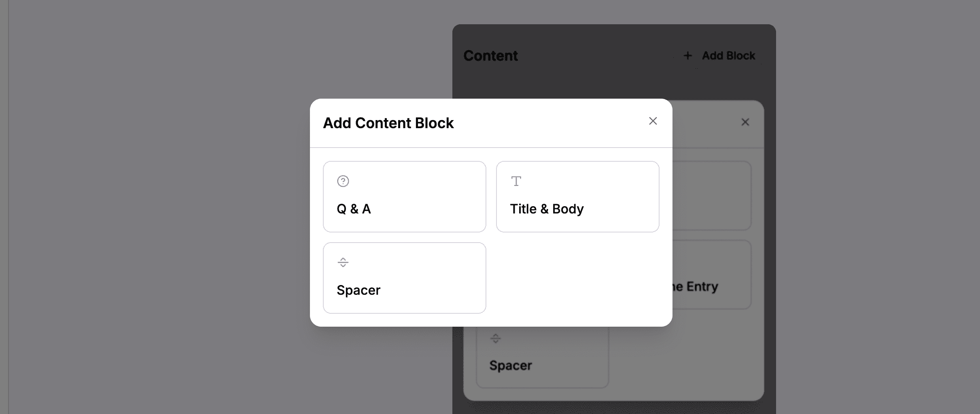Click the Add Content Block dialog title
The height and width of the screenshot is (414, 980).
coord(388,123)
